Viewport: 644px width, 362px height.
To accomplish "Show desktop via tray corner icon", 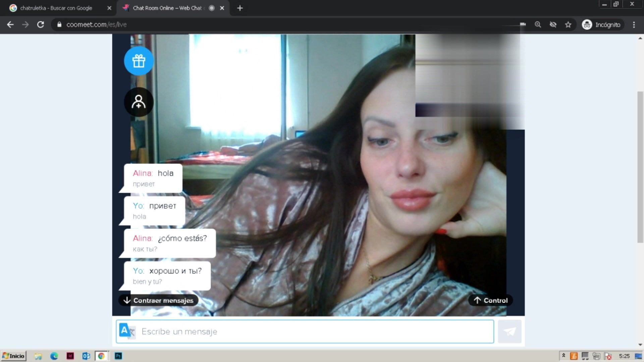I will (638, 356).
